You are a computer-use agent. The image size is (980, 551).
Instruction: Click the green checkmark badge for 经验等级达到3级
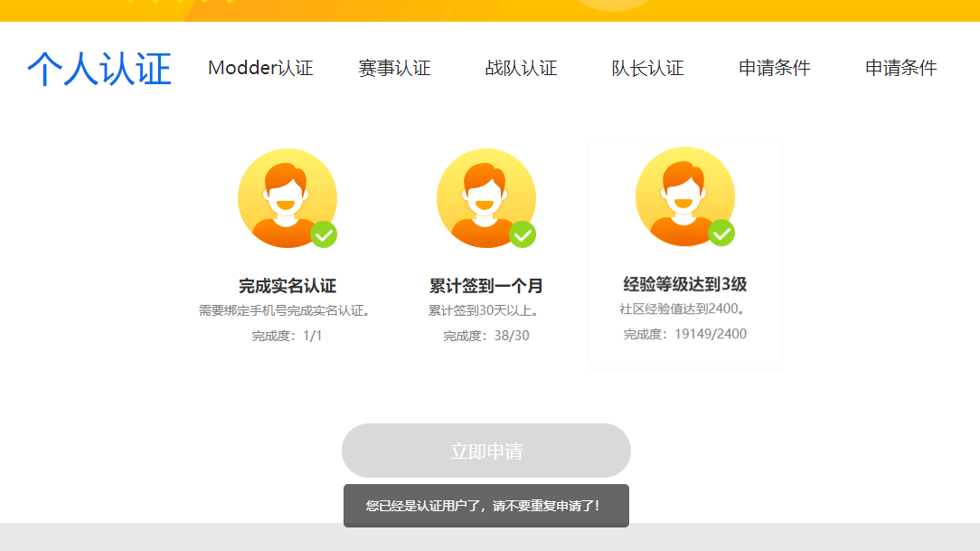[721, 233]
